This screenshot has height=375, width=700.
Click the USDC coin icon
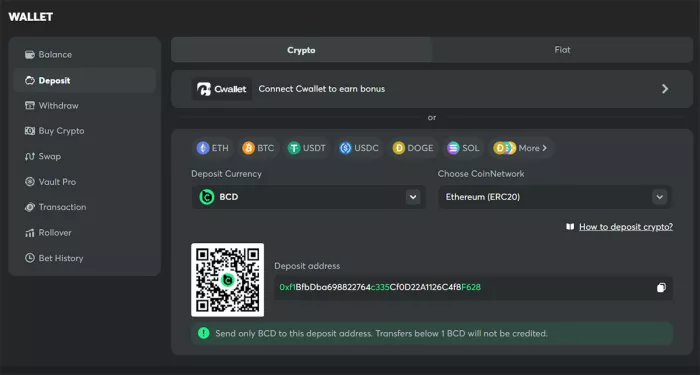(346, 148)
